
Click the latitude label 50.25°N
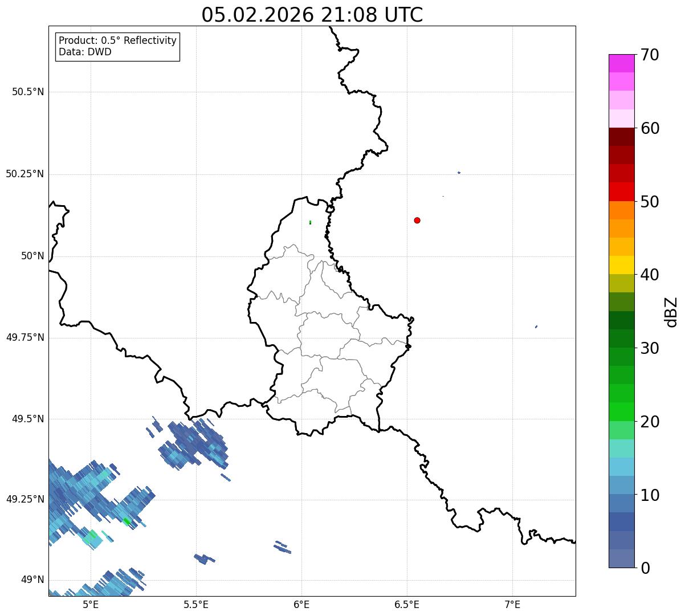[25, 174]
